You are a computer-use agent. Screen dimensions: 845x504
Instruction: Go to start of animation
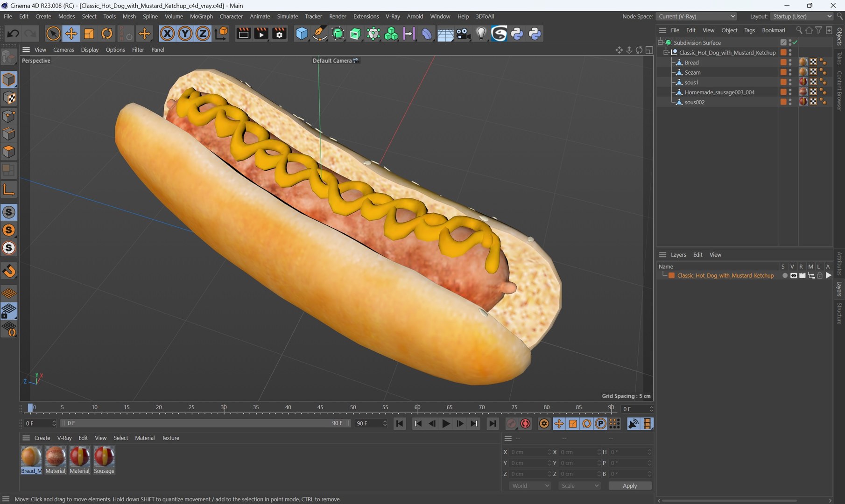(x=400, y=424)
